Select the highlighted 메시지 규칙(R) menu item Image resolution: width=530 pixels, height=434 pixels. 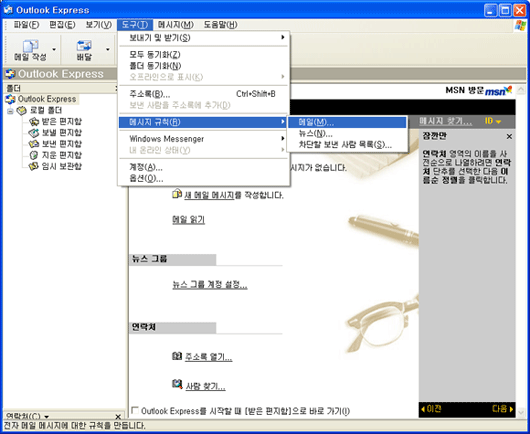click(203, 122)
